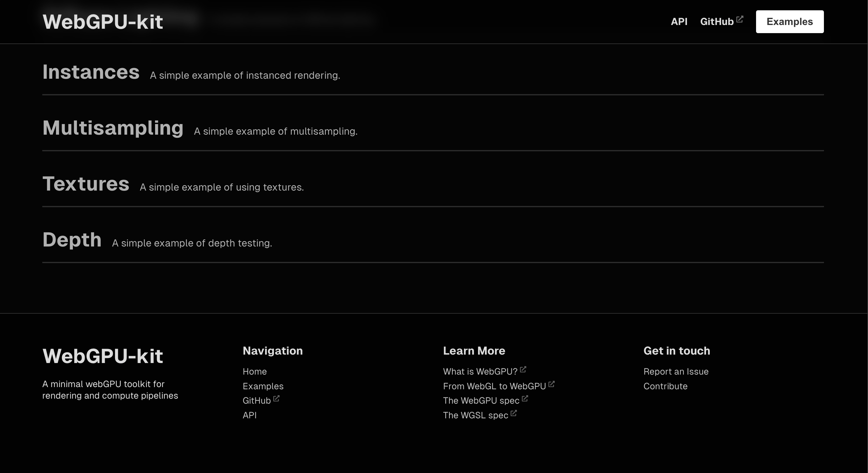Open GitHub in footer navigation
This screenshot has width=868, height=473.
[x=257, y=401]
